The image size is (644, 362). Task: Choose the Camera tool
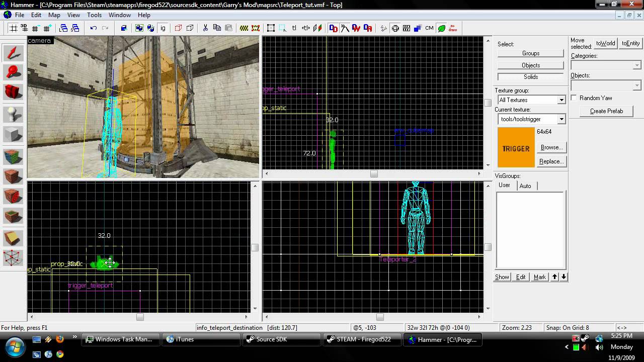coord(13,92)
